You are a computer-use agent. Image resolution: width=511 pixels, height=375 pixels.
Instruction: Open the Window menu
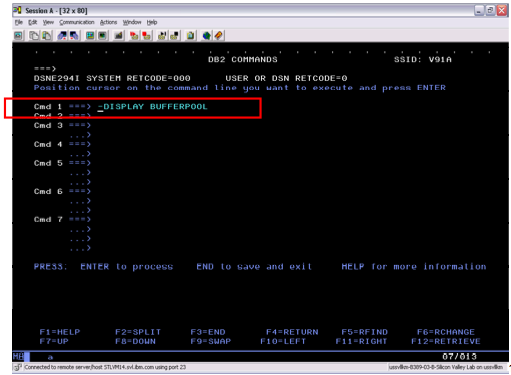coord(132,22)
